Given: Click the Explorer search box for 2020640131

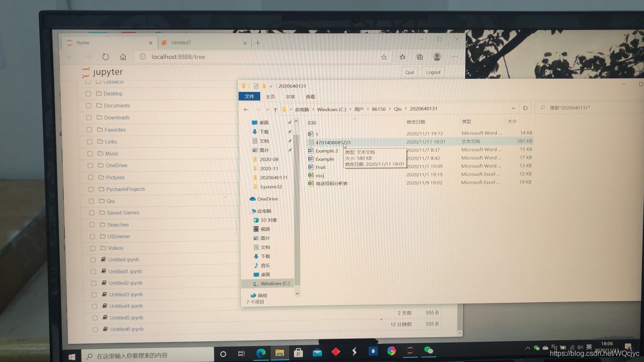Looking at the screenshot, I should click(x=590, y=108).
